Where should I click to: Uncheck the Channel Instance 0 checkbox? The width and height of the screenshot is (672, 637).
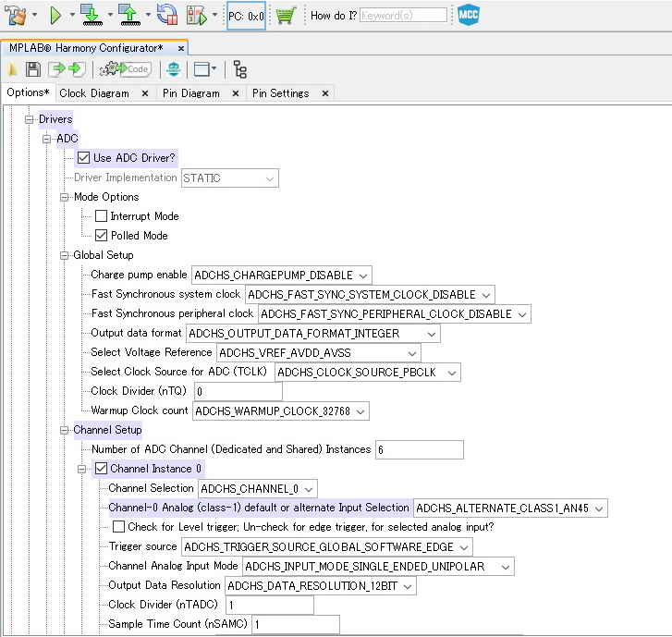click(101, 469)
